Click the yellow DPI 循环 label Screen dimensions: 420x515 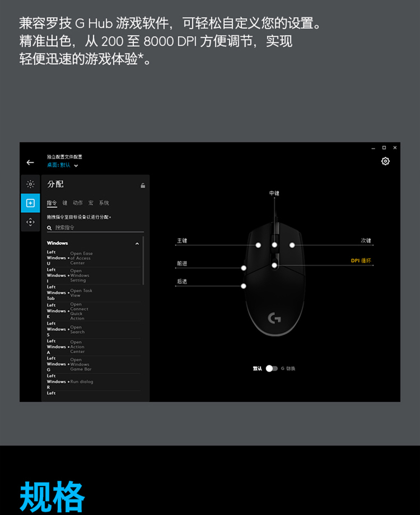click(361, 260)
